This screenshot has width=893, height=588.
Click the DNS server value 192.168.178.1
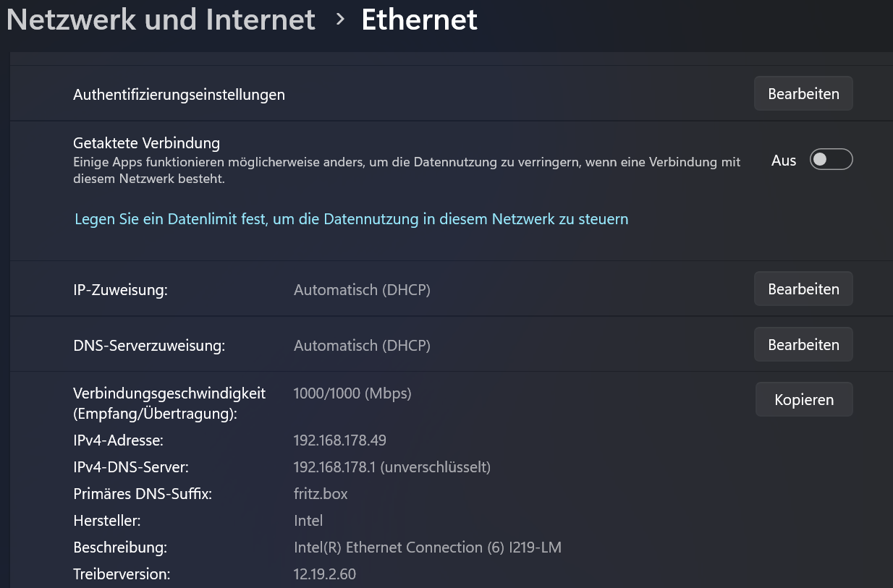point(334,467)
